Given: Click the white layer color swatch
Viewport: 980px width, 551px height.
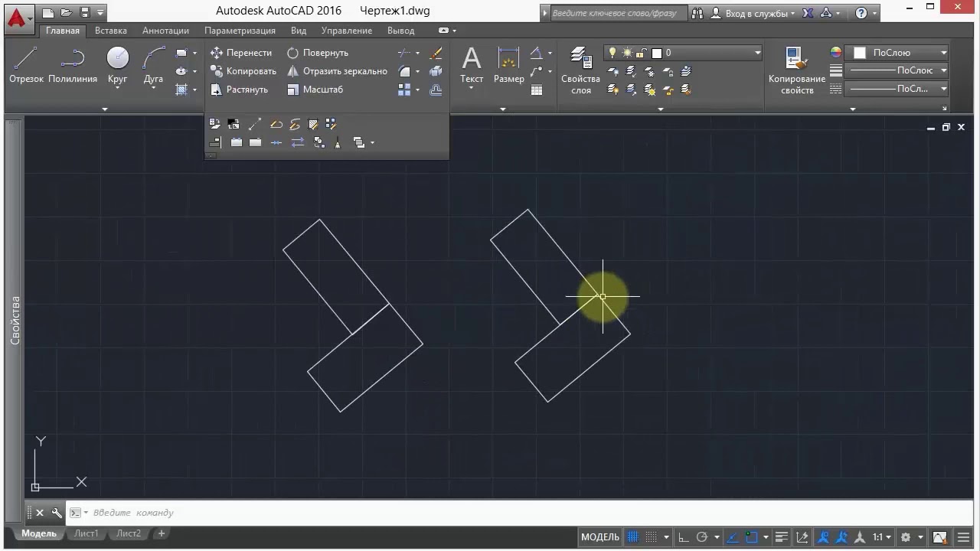Looking at the screenshot, I should (656, 53).
